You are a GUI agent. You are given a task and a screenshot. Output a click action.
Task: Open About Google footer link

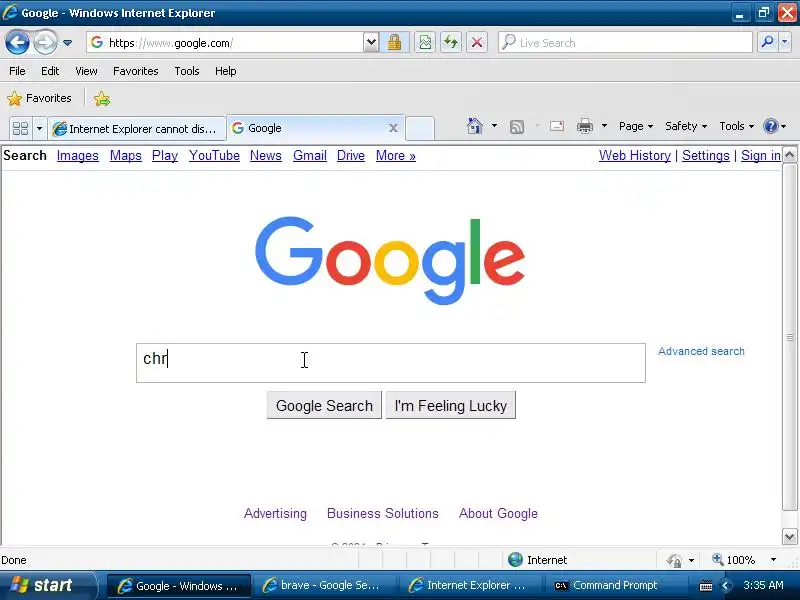tap(498, 513)
